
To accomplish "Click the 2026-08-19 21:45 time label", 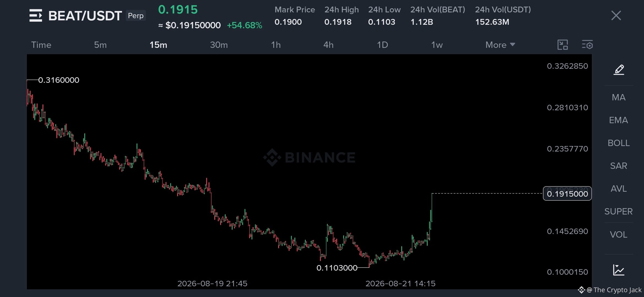I will (x=212, y=284).
